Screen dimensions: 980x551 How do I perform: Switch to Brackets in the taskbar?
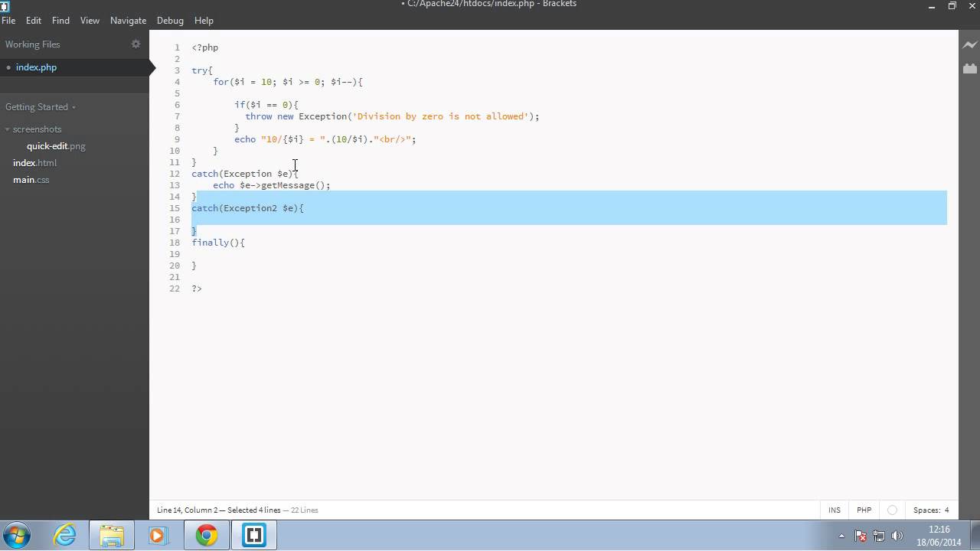[x=253, y=535]
